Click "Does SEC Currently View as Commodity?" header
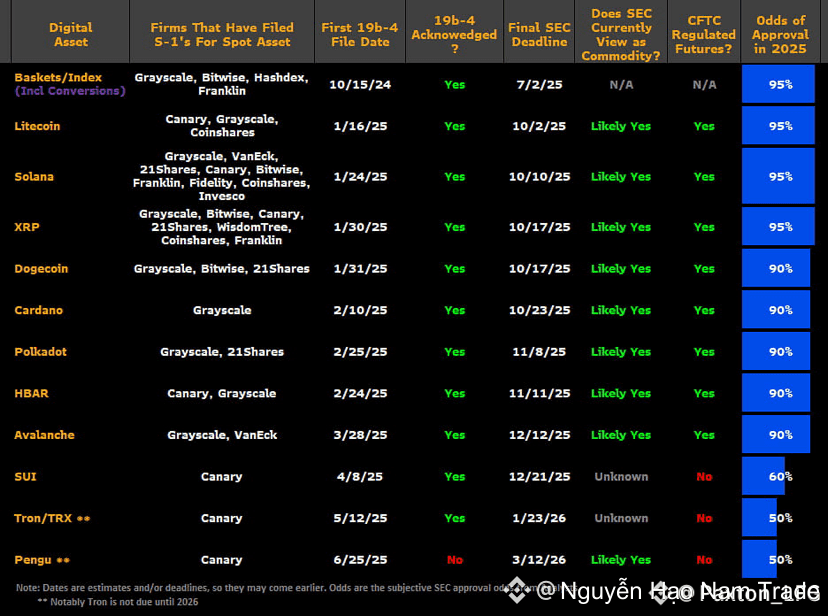This screenshot has height=616, width=828. coord(621,34)
